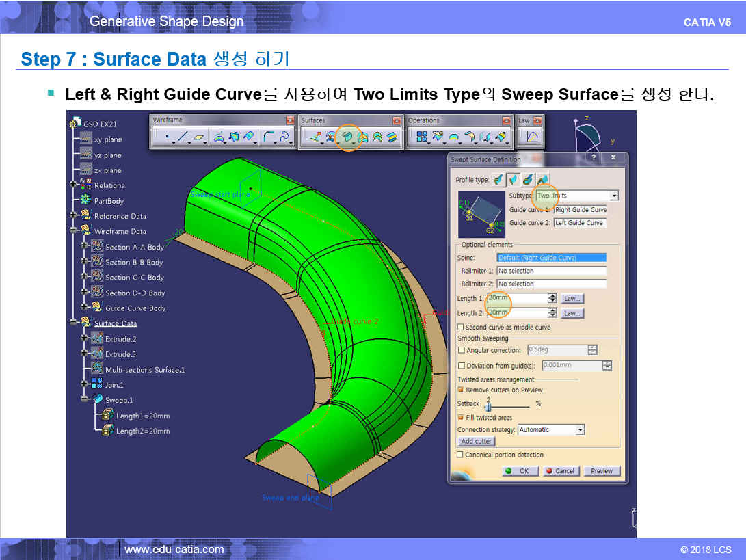Select the Sweep tool in Surfaces toolbar
Screen dimensions: 746x560
click(348, 137)
